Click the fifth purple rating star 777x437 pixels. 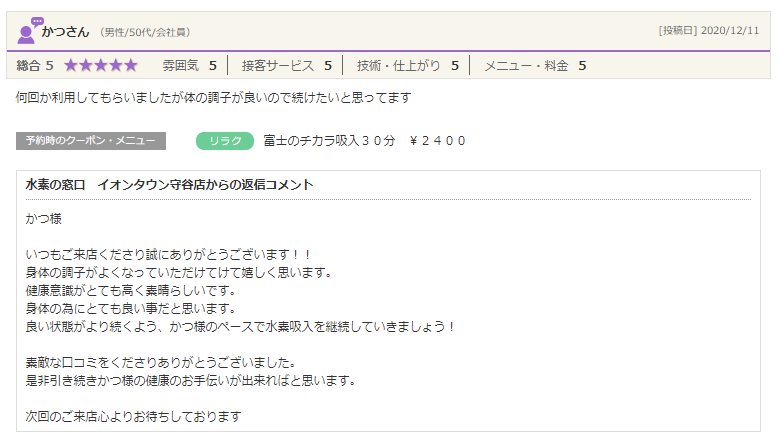(130, 66)
